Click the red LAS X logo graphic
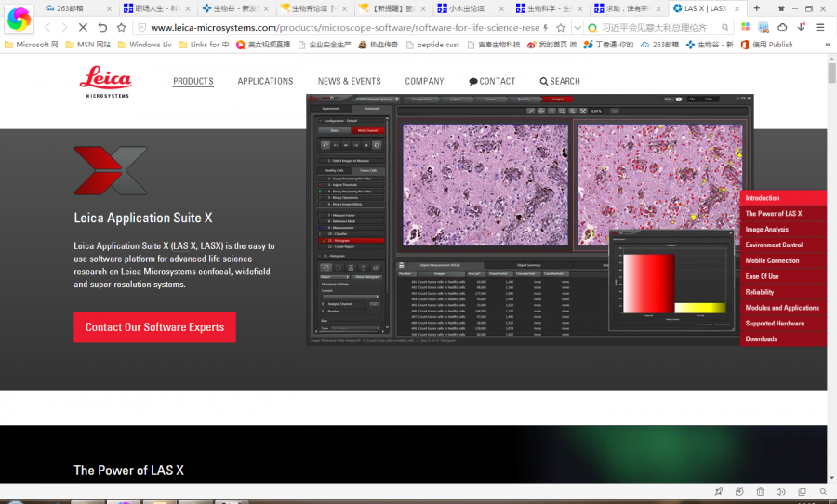The width and height of the screenshot is (837, 504). [x=111, y=171]
